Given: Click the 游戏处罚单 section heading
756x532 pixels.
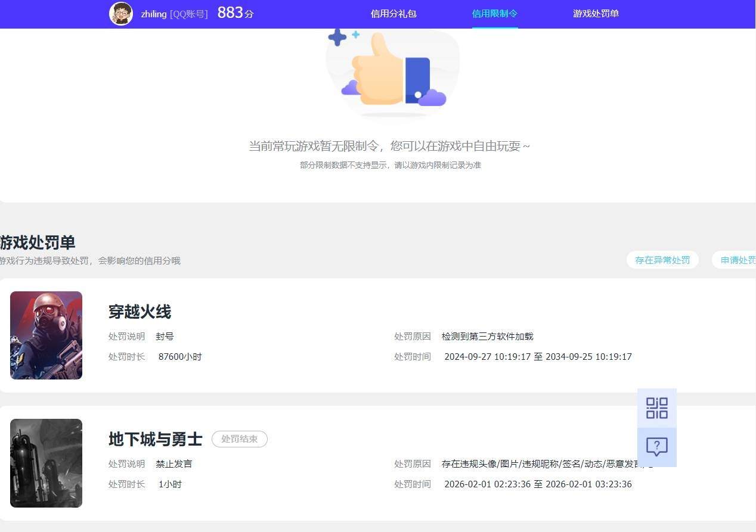Looking at the screenshot, I should (38, 242).
